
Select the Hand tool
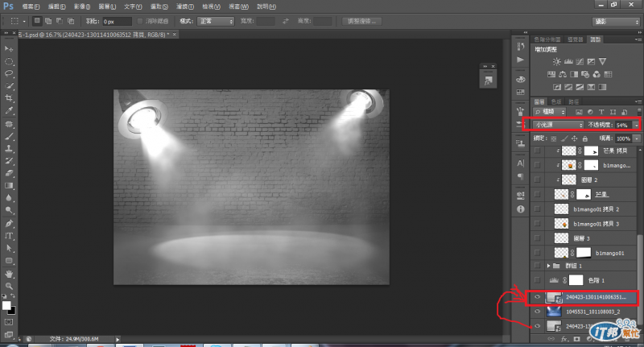9,274
